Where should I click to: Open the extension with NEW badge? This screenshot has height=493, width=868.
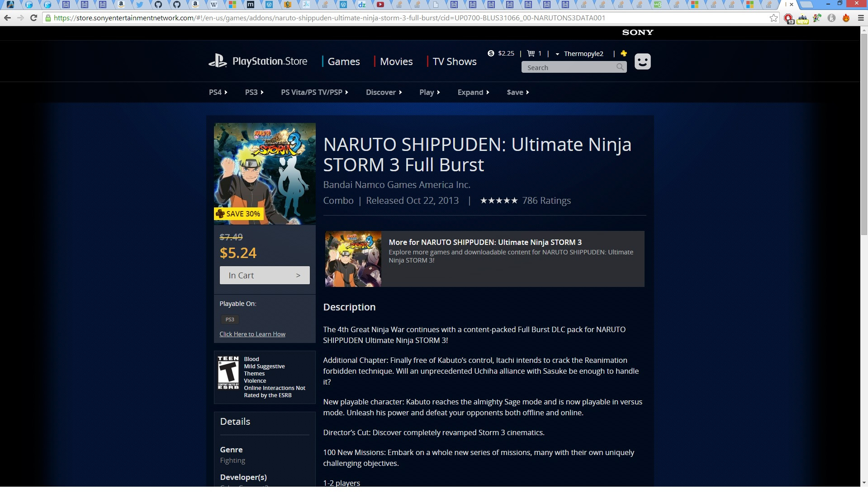(x=802, y=19)
